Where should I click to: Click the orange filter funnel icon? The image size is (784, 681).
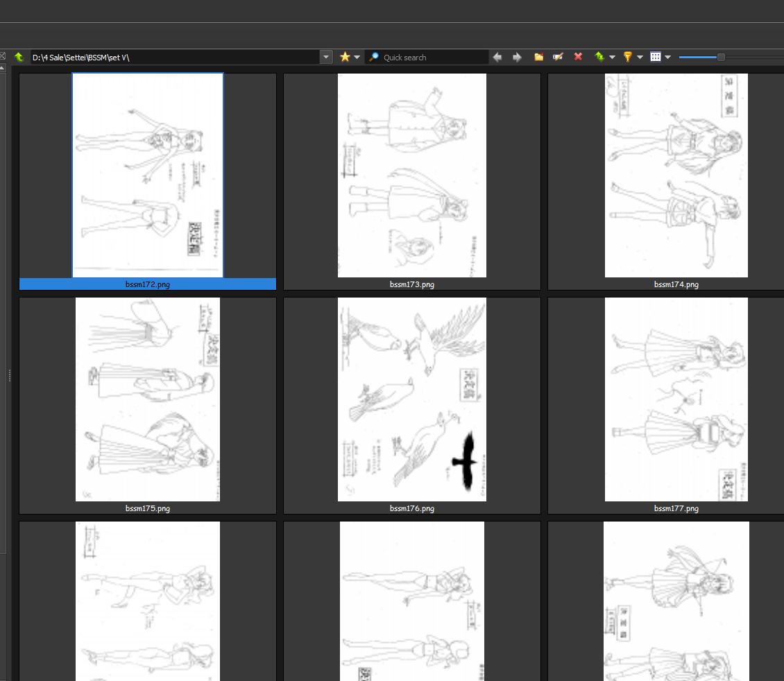[x=627, y=58]
